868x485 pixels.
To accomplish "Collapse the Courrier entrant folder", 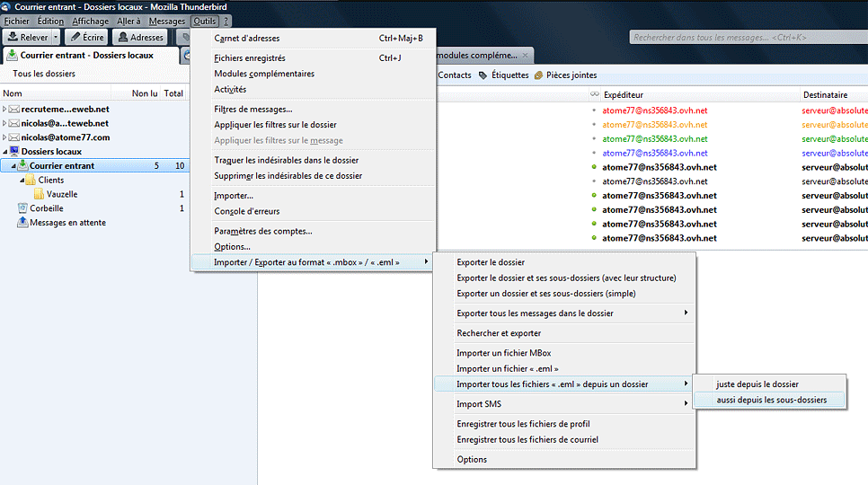I will click(x=13, y=166).
